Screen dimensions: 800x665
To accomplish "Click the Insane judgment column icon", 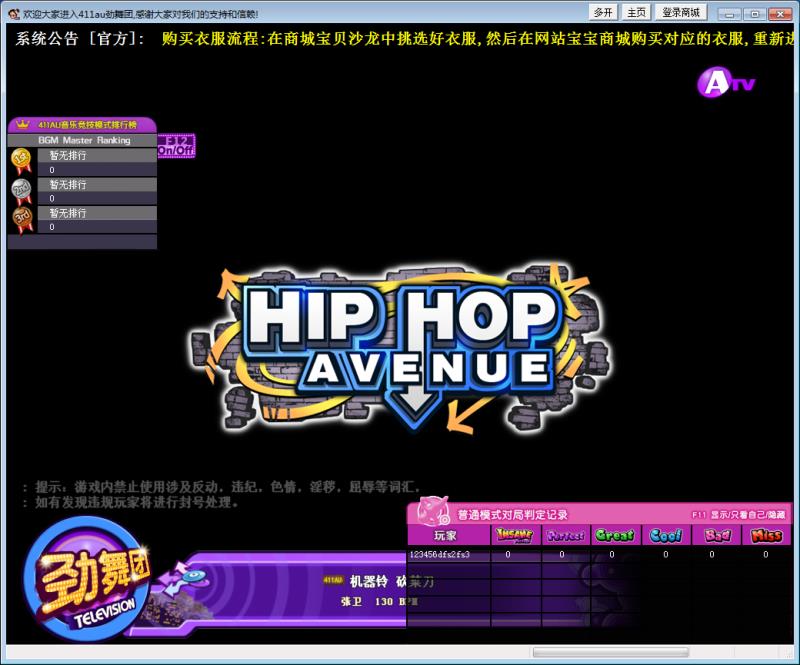I will [514, 535].
